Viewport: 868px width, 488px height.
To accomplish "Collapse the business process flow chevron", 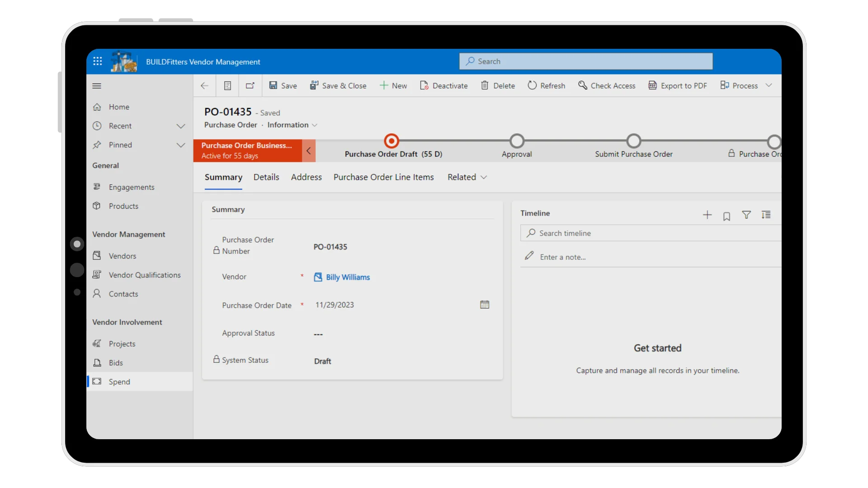I will pyautogui.click(x=309, y=151).
